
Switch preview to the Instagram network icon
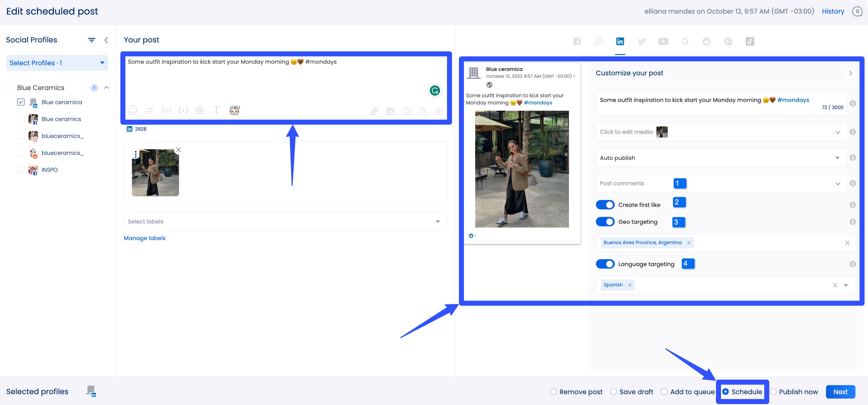pyautogui.click(x=598, y=41)
